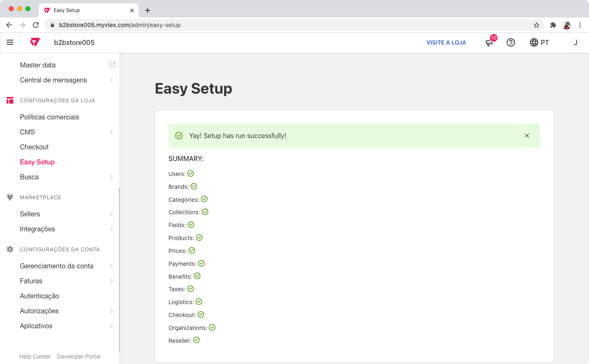Click the green check next to Logistics

(199, 302)
